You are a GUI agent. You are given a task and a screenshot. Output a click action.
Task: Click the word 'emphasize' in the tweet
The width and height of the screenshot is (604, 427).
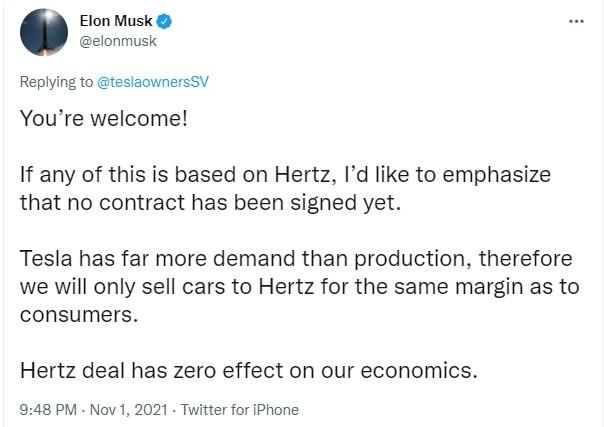497,175
